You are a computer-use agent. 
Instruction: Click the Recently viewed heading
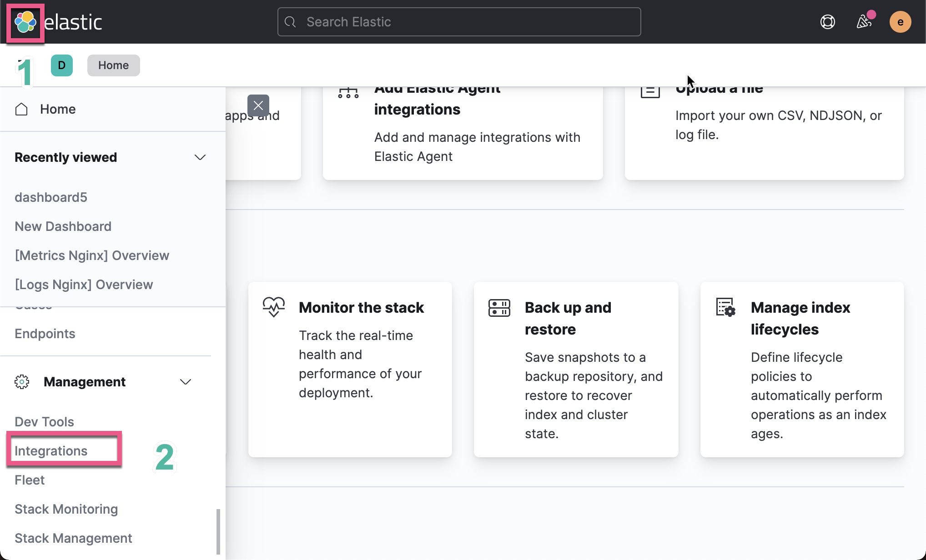click(65, 157)
